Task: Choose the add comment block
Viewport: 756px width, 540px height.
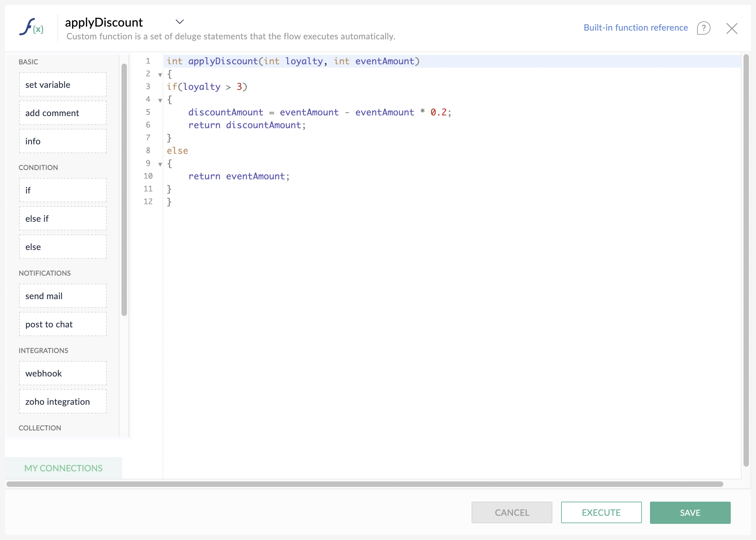Action: point(63,113)
